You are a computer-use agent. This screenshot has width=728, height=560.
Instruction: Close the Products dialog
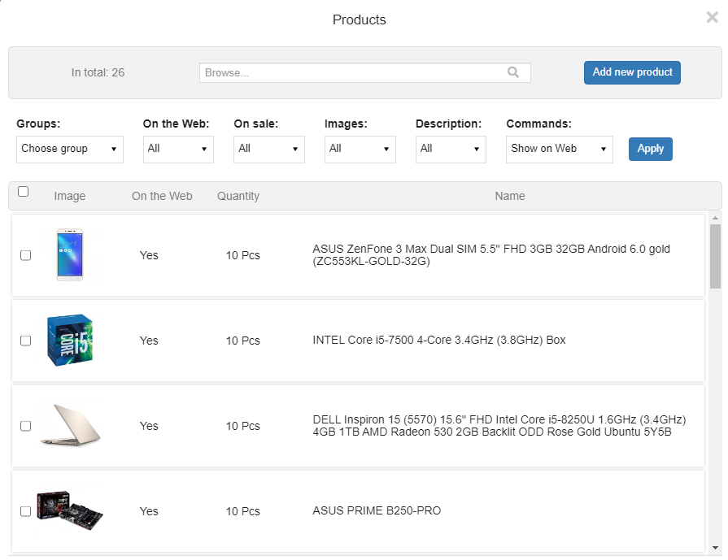pyautogui.click(x=712, y=18)
